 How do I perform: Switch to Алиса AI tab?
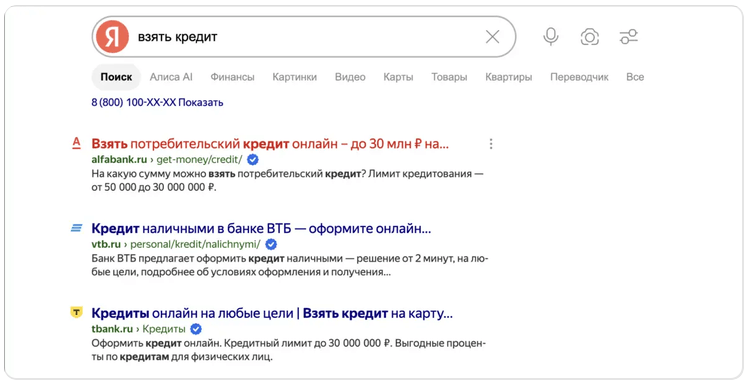tap(171, 77)
